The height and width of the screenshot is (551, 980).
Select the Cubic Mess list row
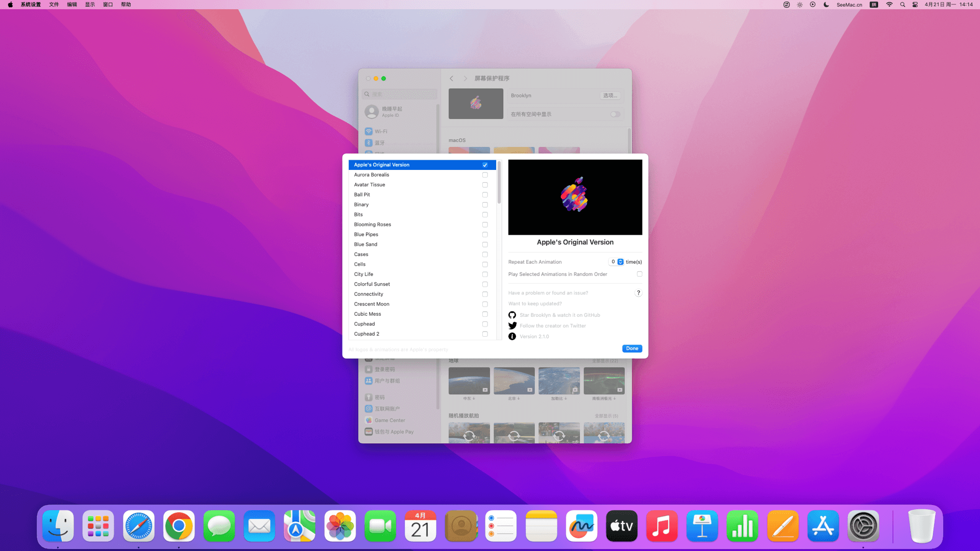click(422, 314)
